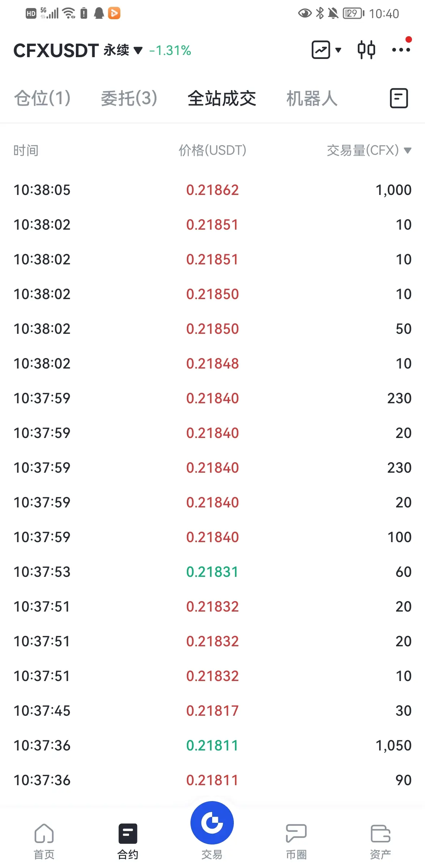Screen dimensions: 425x868
Task: Open the order history document icon
Action: (x=399, y=98)
